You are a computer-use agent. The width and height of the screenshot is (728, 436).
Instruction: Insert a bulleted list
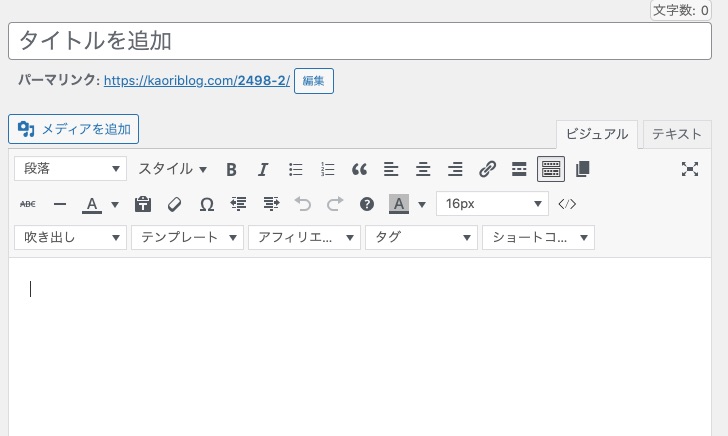pyautogui.click(x=295, y=169)
